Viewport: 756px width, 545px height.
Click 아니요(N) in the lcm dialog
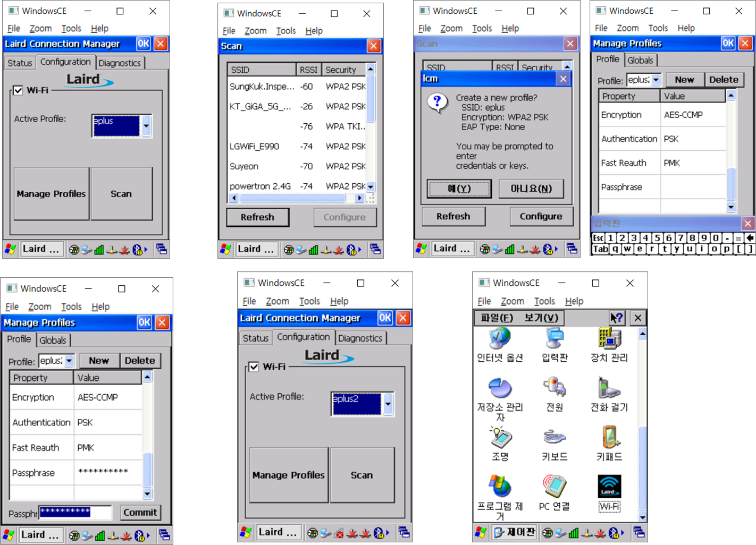pos(531,189)
